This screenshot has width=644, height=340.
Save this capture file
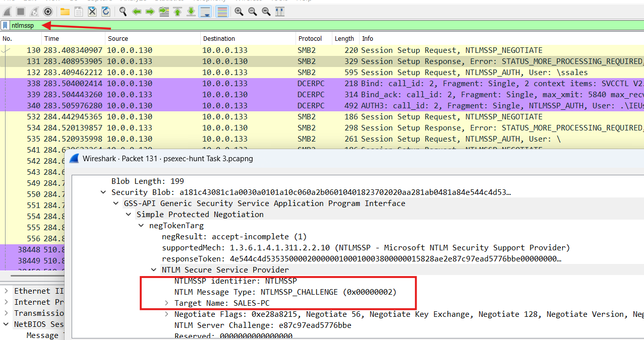coord(78,11)
